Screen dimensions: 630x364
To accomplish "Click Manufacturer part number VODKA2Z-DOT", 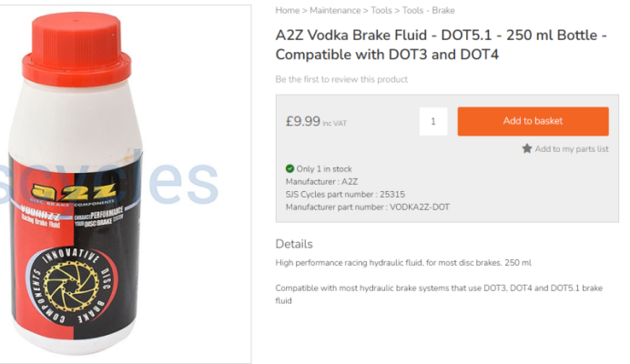I will click(x=367, y=207).
